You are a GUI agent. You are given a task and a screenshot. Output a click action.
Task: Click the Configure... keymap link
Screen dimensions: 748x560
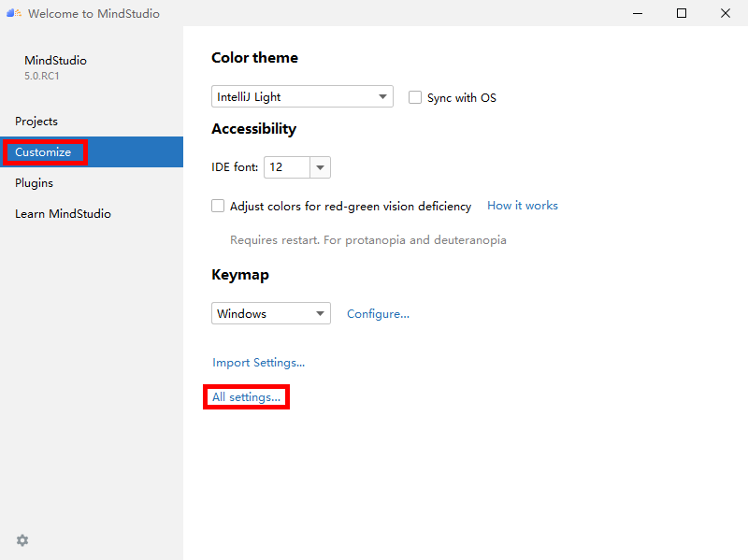[x=378, y=314]
